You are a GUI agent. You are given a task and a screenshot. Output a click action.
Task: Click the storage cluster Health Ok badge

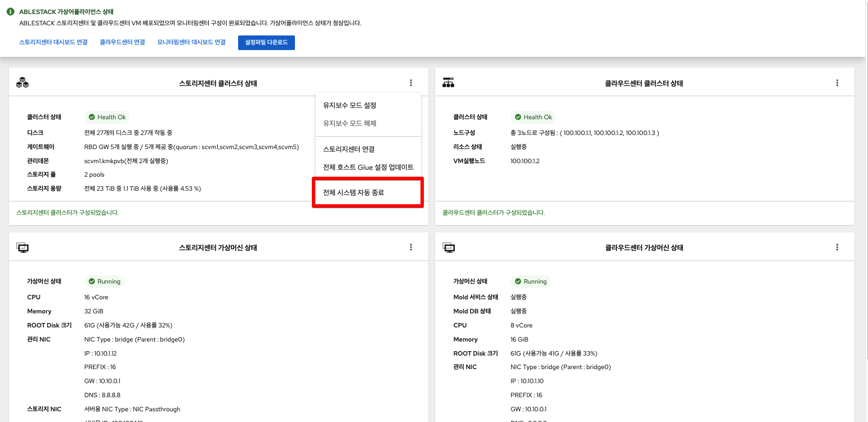tap(107, 117)
